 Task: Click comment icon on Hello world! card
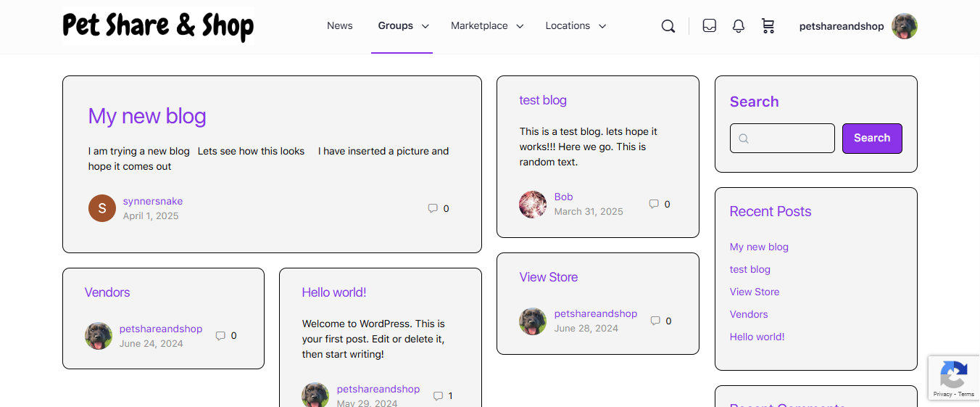click(x=438, y=396)
